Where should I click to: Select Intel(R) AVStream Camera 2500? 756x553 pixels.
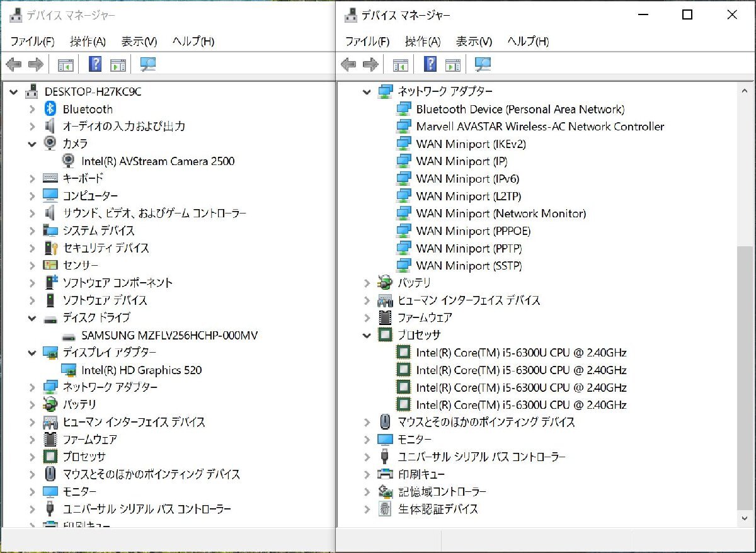pos(157,161)
